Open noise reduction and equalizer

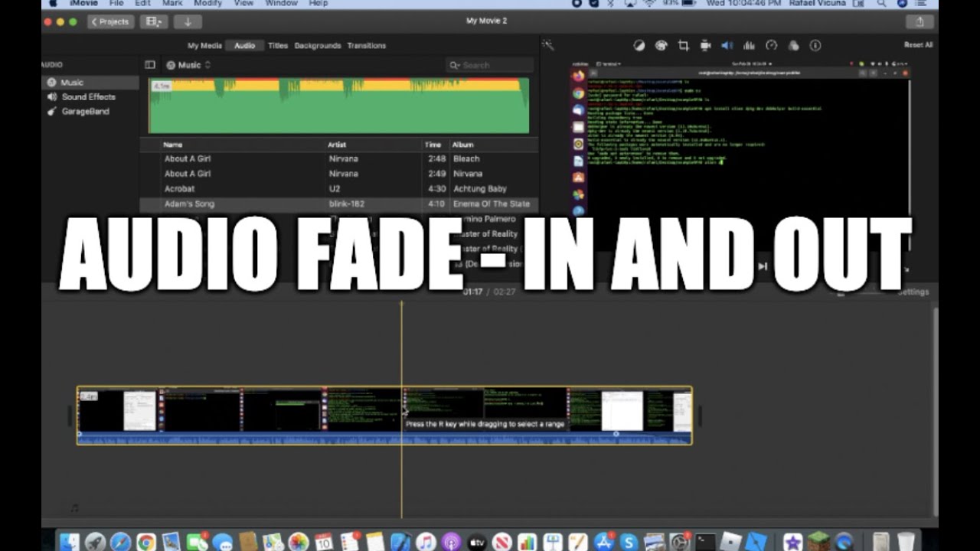click(x=749, y=45)
